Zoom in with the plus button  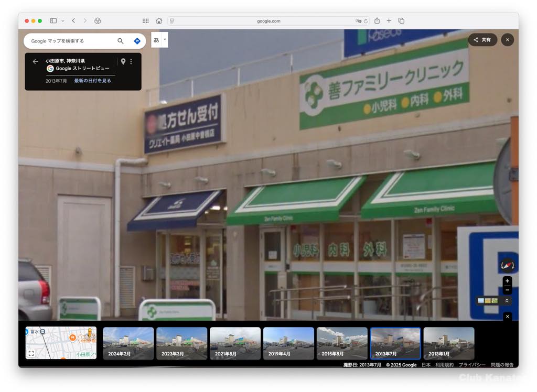click(507, 281)
